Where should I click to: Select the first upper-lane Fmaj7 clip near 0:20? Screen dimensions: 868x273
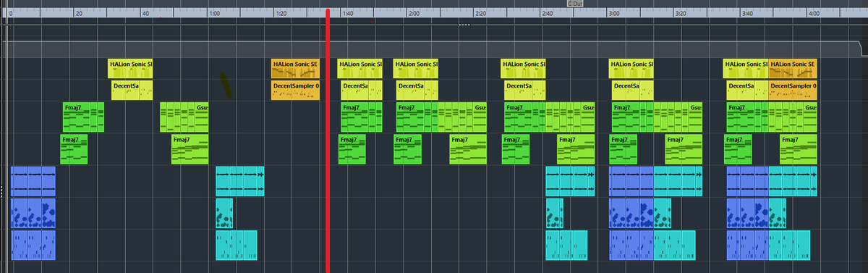click(84, 117)
